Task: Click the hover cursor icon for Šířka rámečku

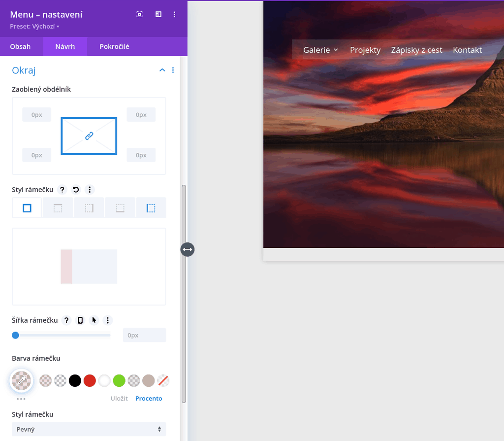Action: pos(94,320)
